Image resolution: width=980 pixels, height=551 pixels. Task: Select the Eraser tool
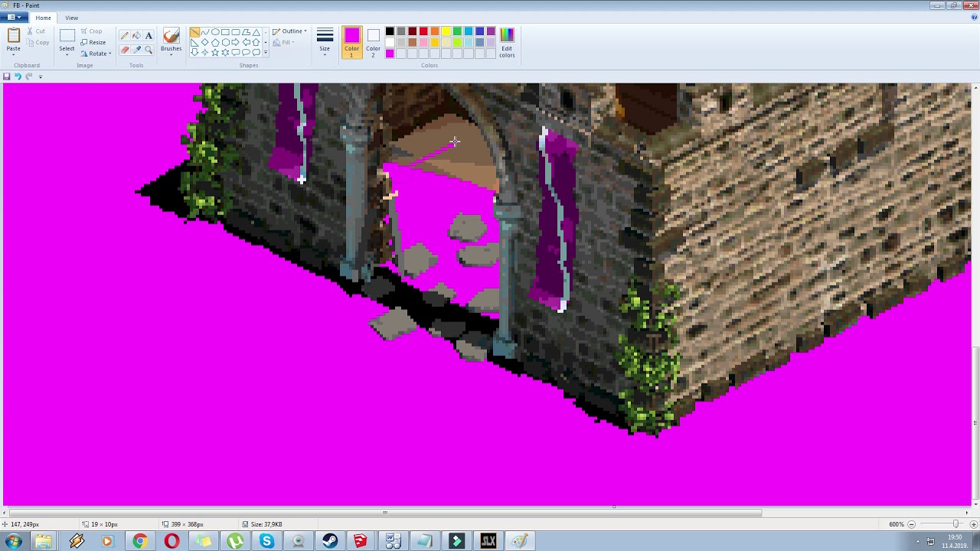click(125, 50)
